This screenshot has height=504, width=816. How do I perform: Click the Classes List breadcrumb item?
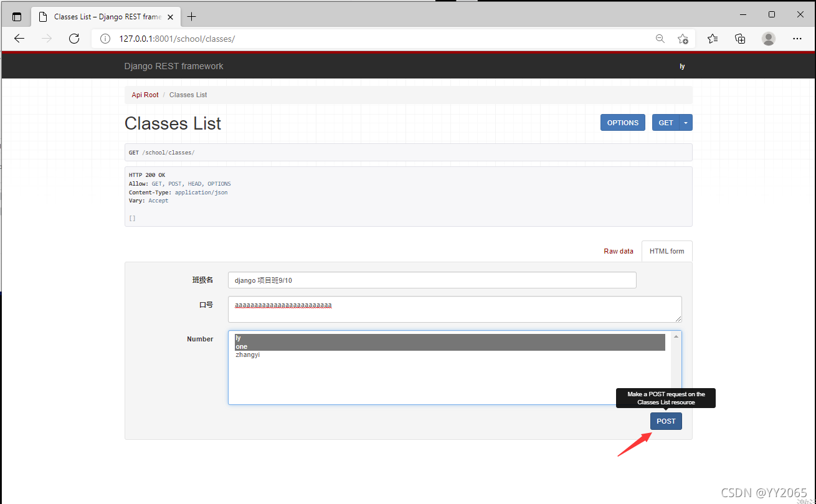pyautogui.click(x=188, y=95)
